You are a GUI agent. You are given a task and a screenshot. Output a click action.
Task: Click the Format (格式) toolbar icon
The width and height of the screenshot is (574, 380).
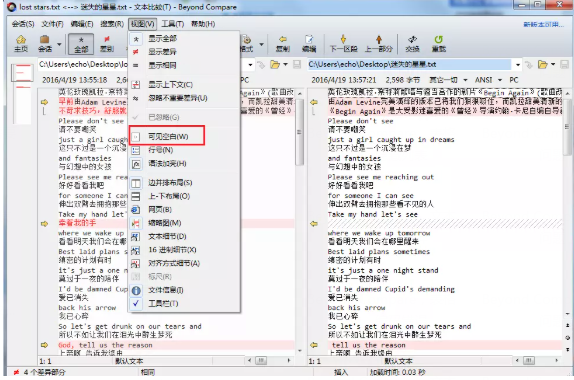pos(247,44)
